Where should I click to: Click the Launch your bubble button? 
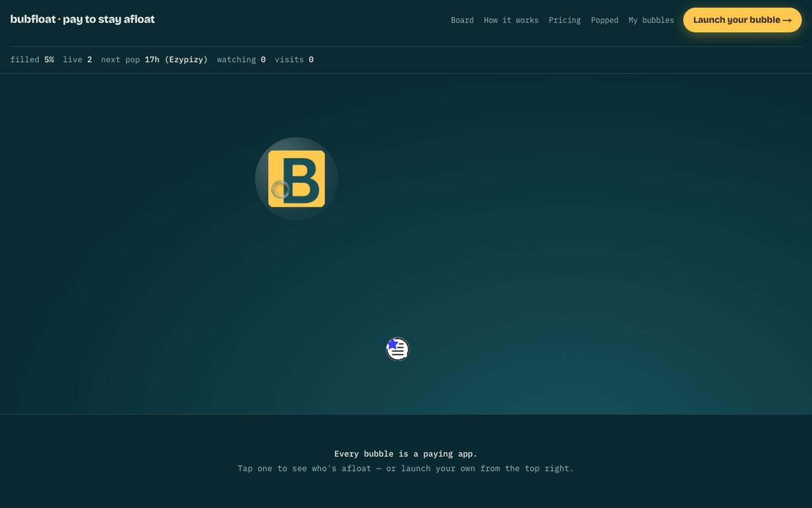(742, 20)
